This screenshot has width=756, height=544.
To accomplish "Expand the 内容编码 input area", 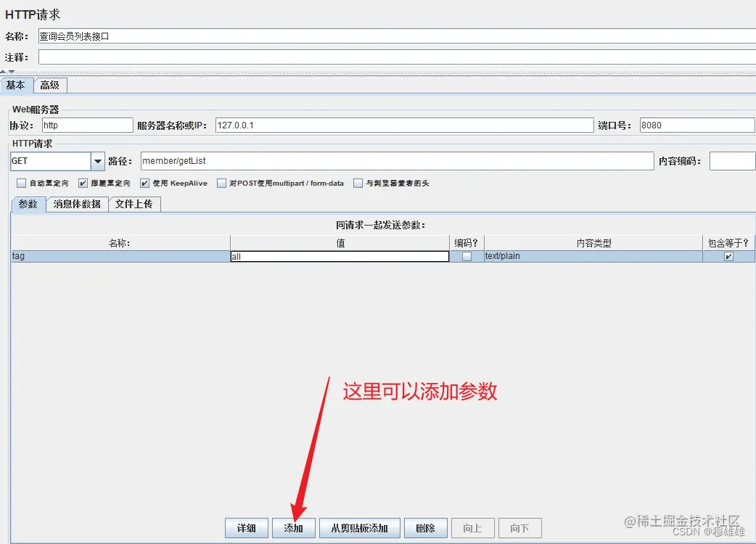I will click(732, 161).
